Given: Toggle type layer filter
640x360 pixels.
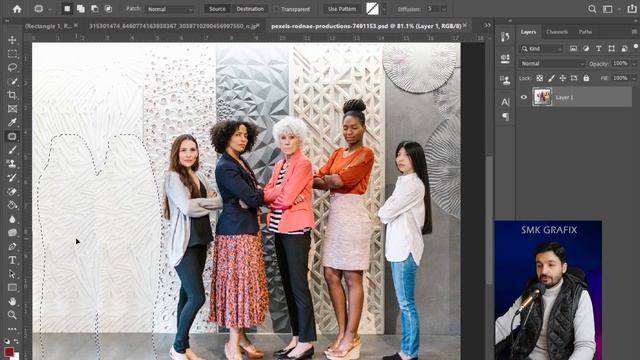Looking at the screenshot, I should (599, 49).
